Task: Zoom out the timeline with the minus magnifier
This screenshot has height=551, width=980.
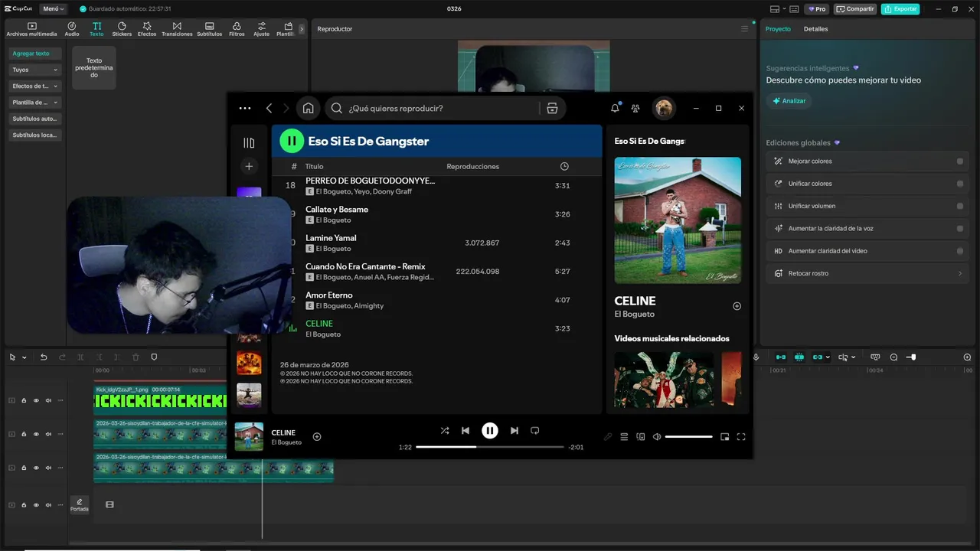Action: [x=893, y=357]
